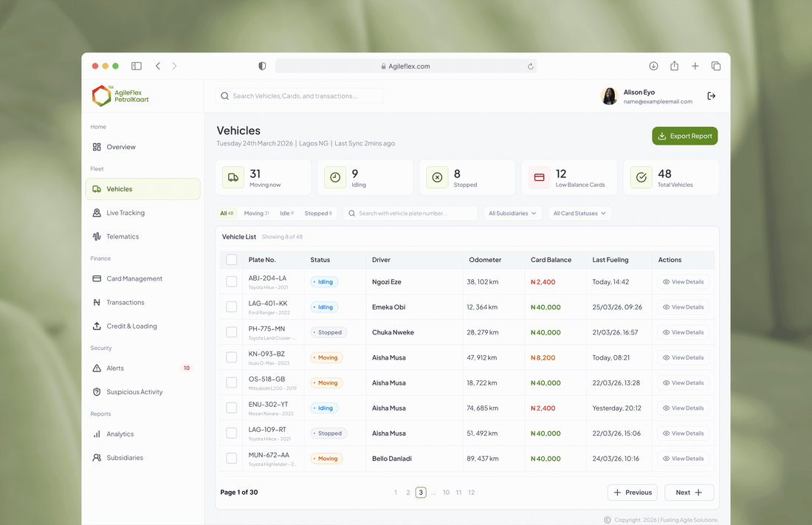Open Credit & Loading in the sidebar
The height and width of the screenshot is (525, 812).
tap(143, 326)
